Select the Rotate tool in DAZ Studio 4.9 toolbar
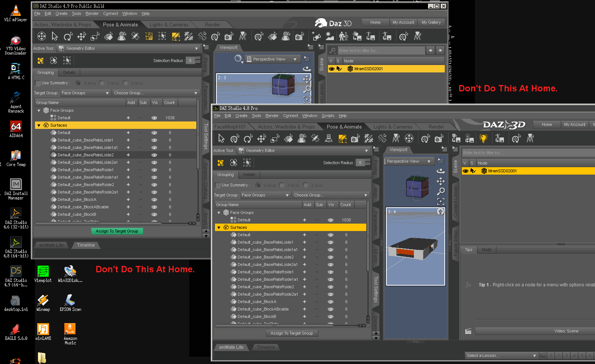The width and height of the screenshot is (595, 364). click(68, 36)
